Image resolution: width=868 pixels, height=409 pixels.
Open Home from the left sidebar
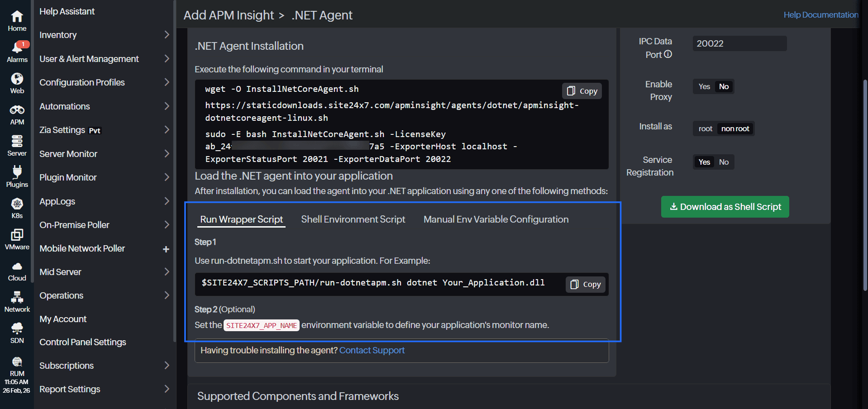tap(17, 19)
